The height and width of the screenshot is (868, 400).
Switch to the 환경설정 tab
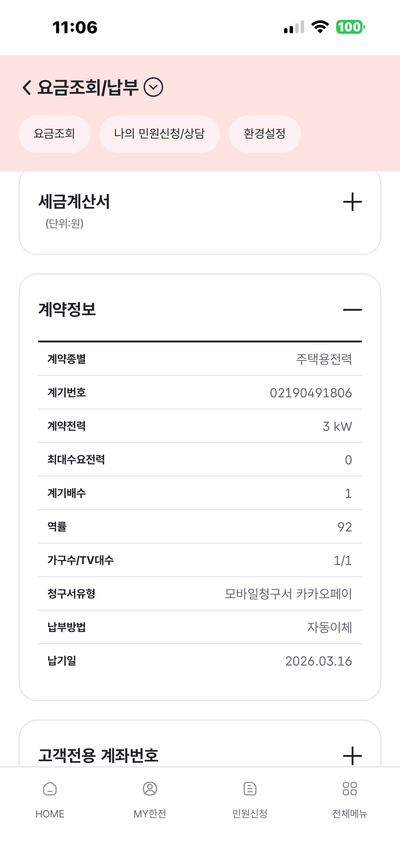point(264,134)
